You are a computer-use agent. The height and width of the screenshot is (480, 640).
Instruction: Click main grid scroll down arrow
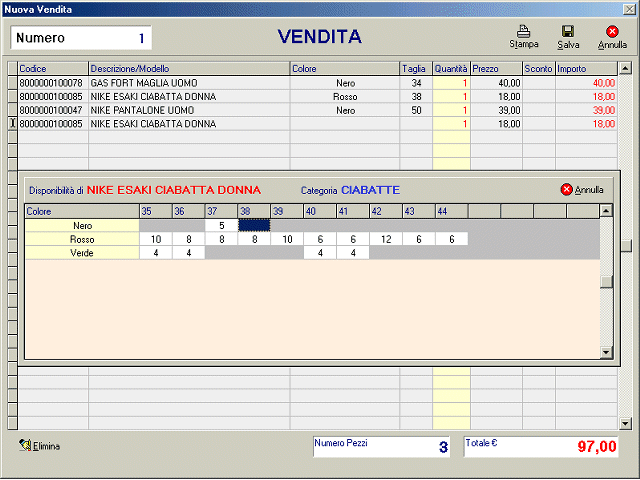click(625, 424)
